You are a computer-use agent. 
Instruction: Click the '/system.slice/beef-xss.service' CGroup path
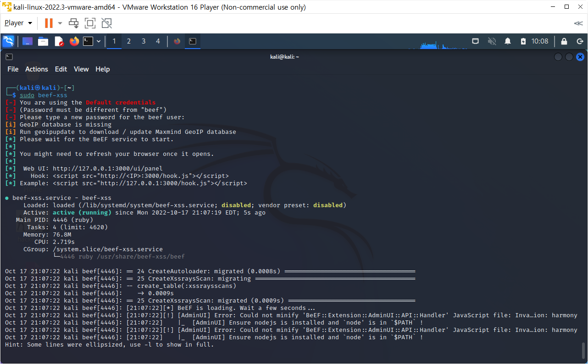[108, 249]
